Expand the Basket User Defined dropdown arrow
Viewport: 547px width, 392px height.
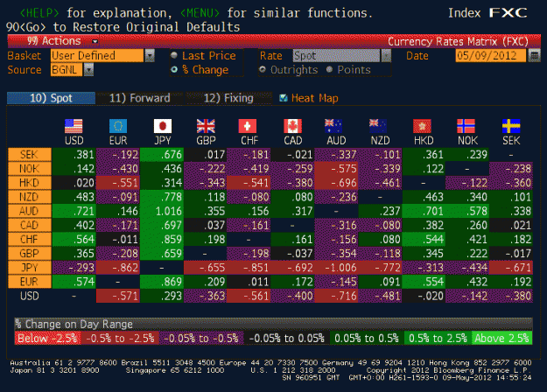point(150,55)
